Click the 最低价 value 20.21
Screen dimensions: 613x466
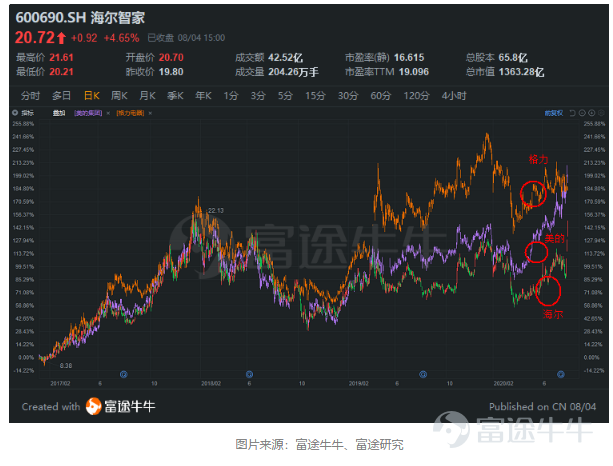pos(61,72)
